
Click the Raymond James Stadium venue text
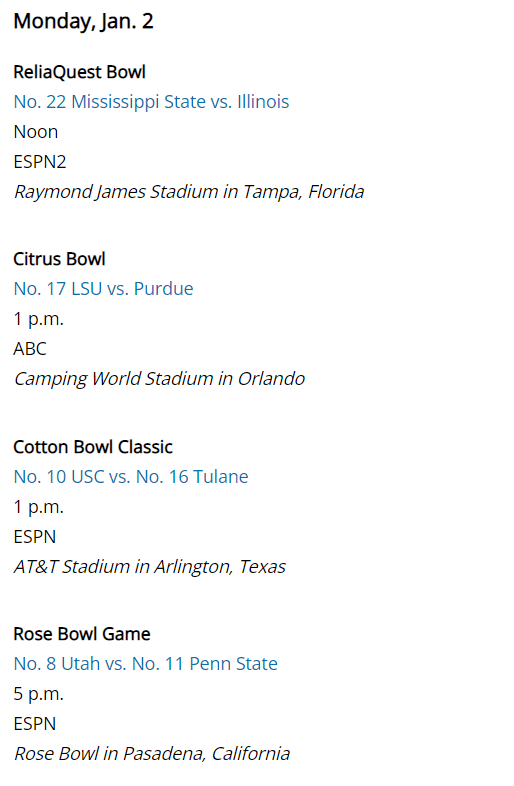point(189,192)
